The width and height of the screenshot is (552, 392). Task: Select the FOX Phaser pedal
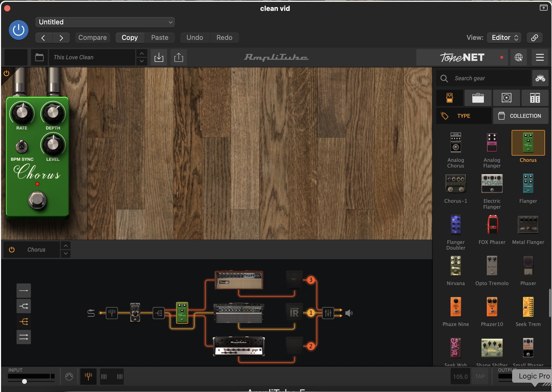[492, 230]
